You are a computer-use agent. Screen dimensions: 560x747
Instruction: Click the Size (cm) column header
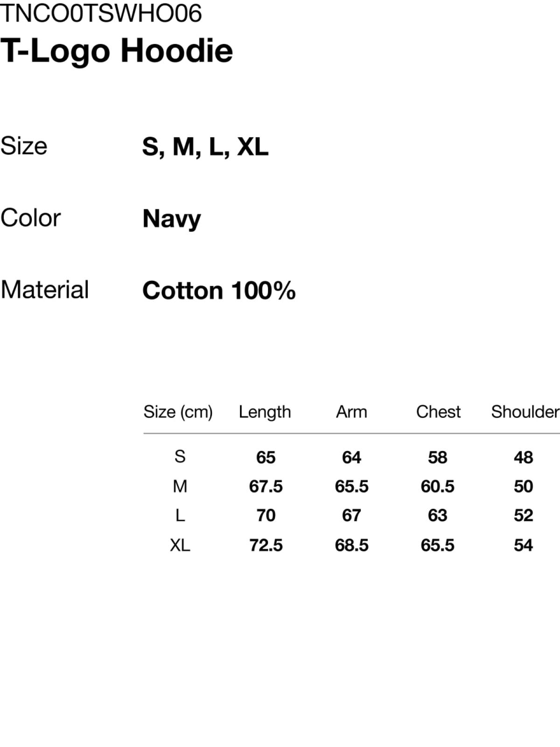click(178, 412)
